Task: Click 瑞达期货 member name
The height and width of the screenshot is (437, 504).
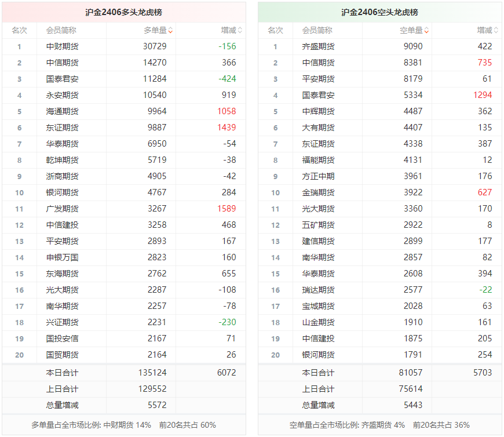Action: click(318, 290)
